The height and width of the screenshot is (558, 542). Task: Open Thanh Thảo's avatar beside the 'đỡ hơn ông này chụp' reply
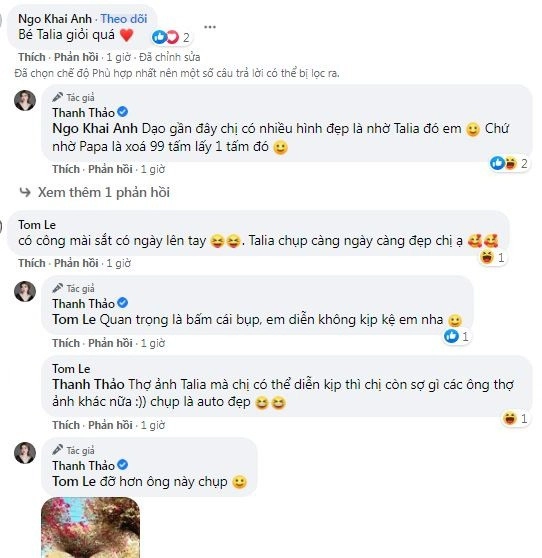click(x=25, y=453)
